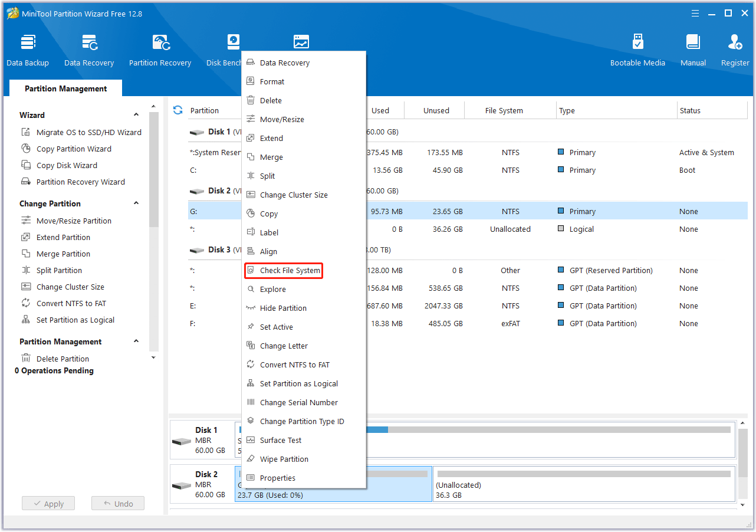The height and width of the screenshot is (532, 756).
Task: Click Check File System menu entry
Action: tap(304, 270)
